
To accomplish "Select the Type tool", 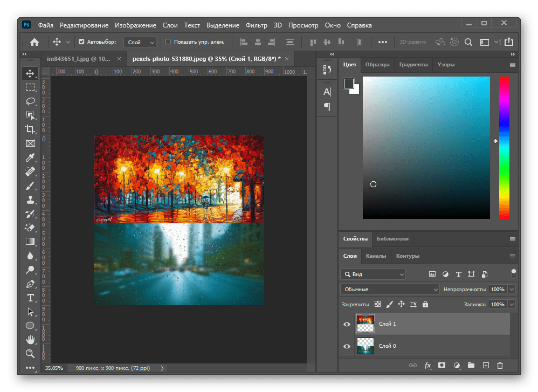I will (x=30, y=298).
